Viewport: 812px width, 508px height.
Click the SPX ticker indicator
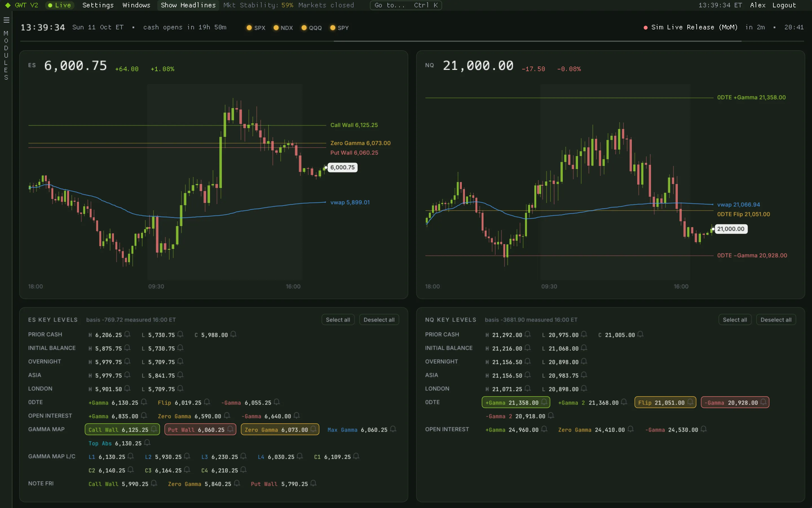256,28
